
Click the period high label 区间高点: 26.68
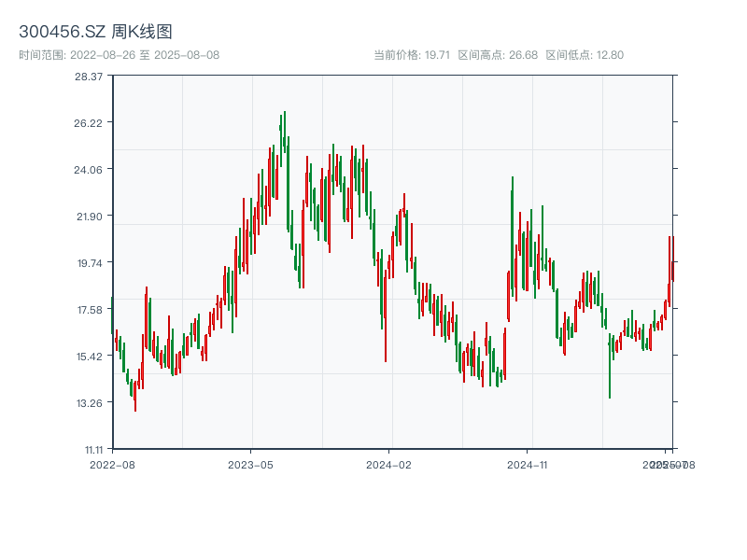point(498,55)
